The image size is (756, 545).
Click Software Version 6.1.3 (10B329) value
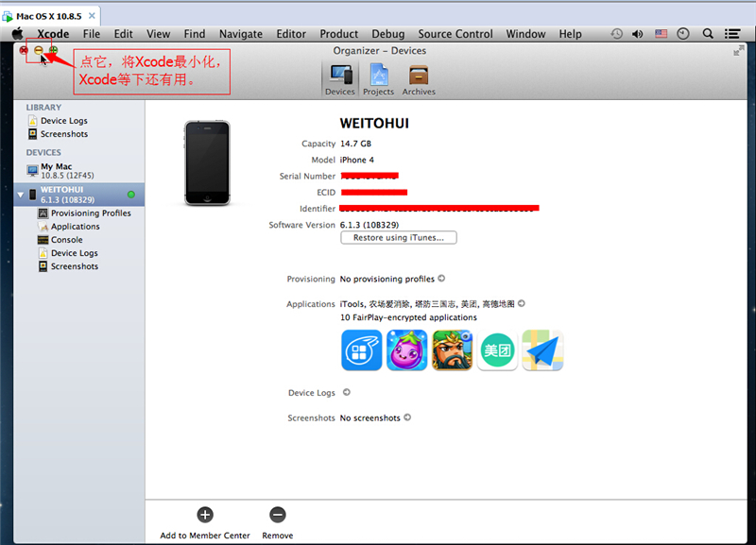[369, 225]
